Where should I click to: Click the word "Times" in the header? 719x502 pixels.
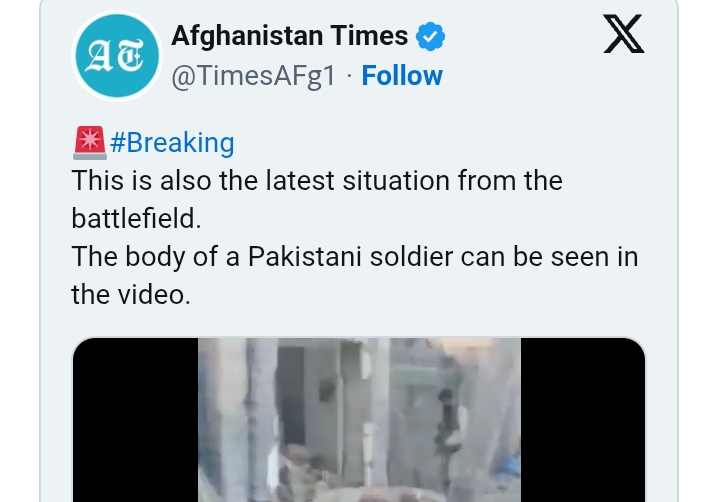(x=369, y=36)
